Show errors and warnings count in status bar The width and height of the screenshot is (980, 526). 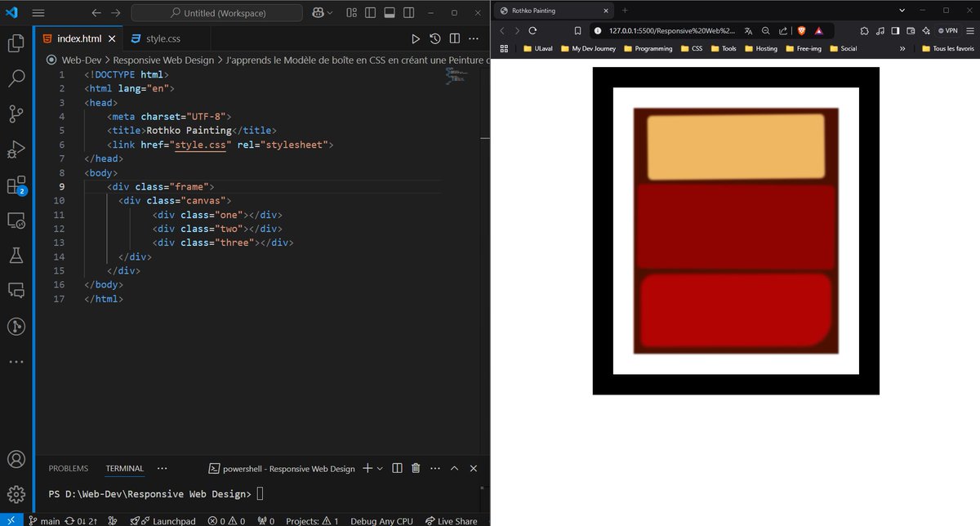tap(226, 520)
